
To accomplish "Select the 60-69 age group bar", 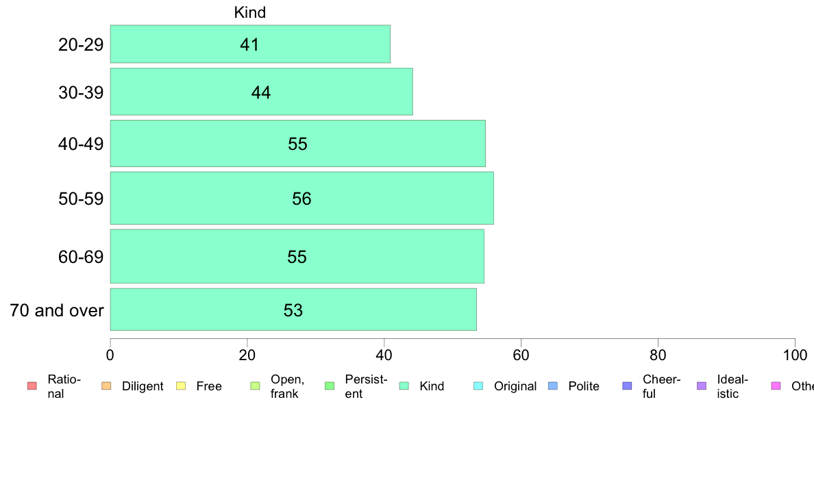I will coord(297,256).
